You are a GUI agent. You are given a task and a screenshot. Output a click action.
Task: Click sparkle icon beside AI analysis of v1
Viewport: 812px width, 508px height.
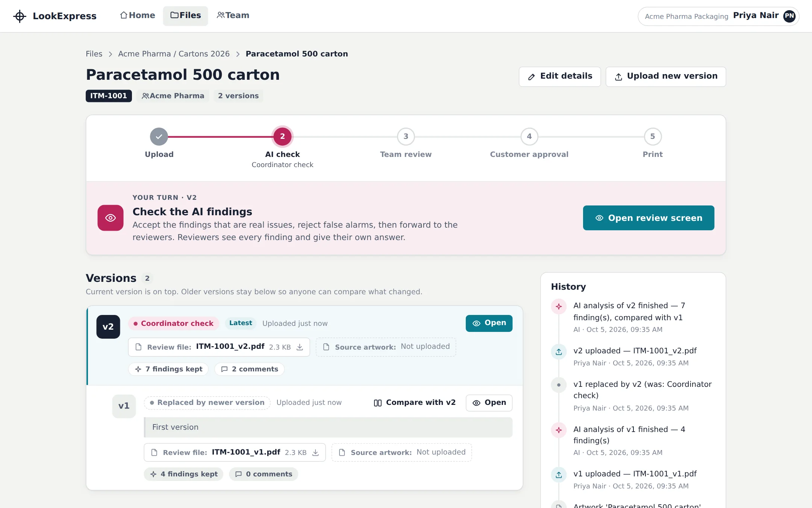click(559, 430)
